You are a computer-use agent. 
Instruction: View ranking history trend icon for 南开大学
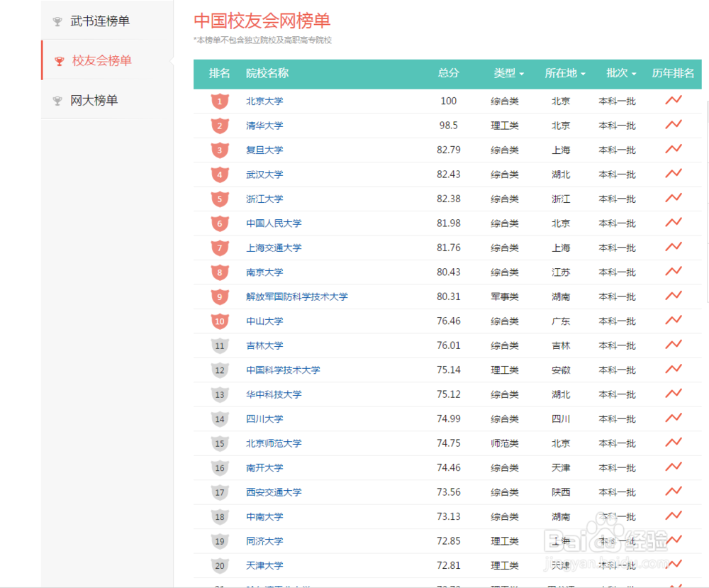click(x=674, y=466)
